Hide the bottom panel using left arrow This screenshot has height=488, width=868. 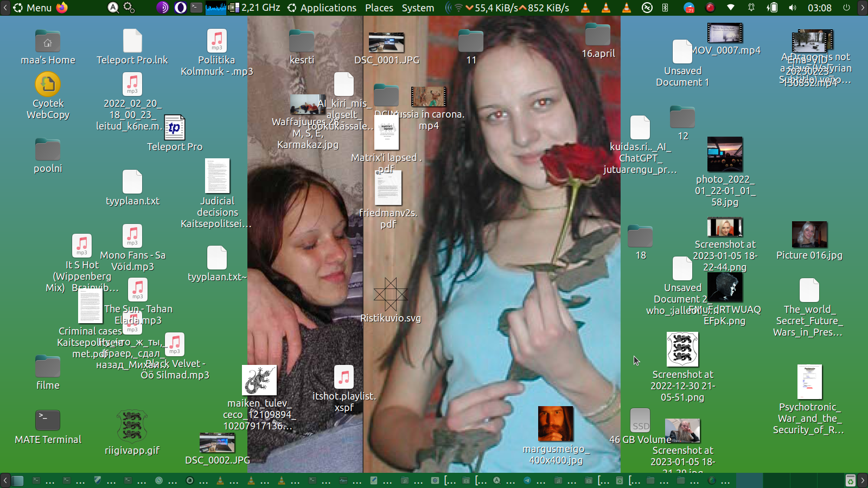coord(5,480)
